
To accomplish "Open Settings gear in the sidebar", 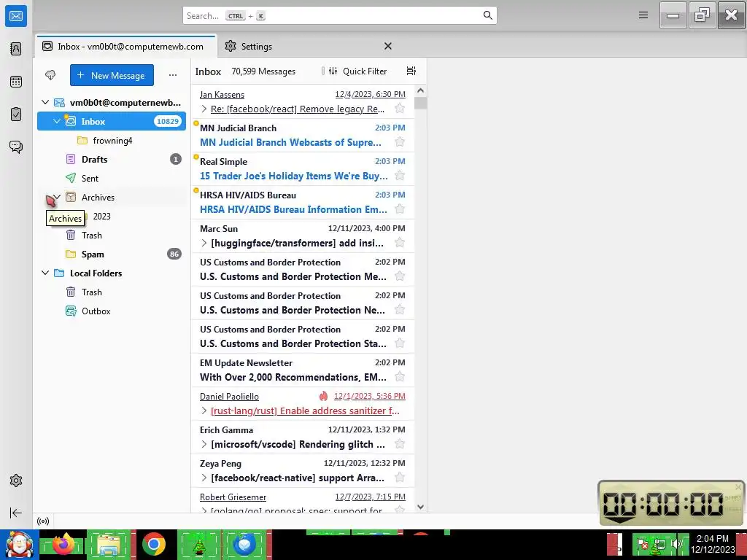I will [16, 481].
